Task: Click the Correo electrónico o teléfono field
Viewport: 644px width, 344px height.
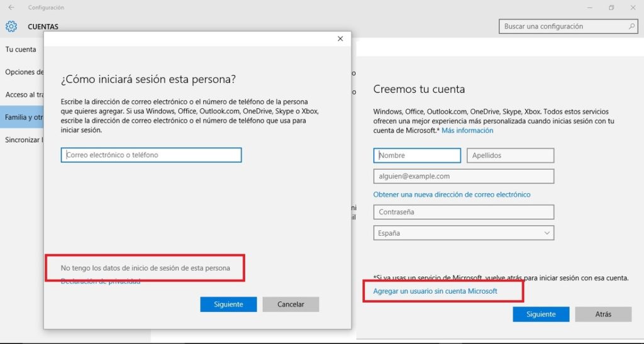Action: tap(151, 155)
